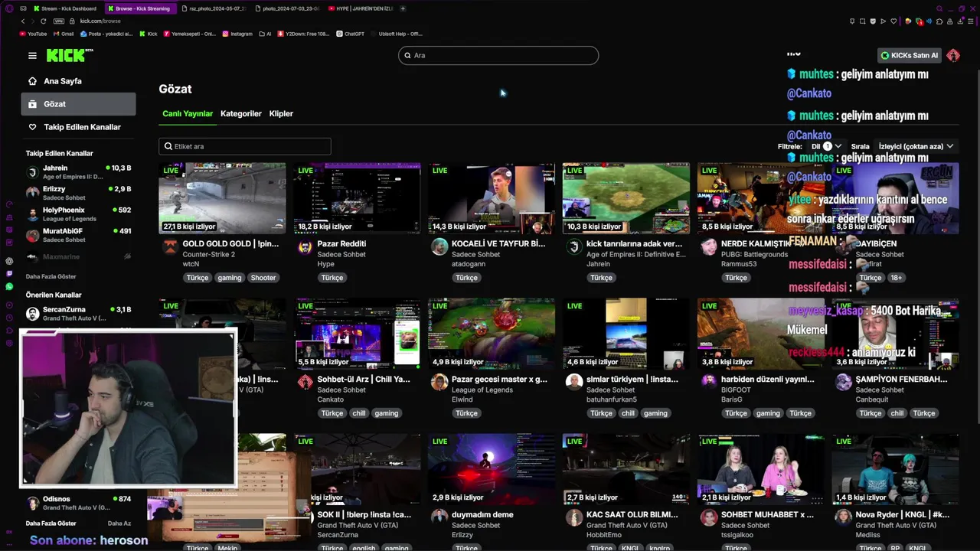Open the Pazar gecesi master League of Legends thumbnail
This screenshot has height=551, width=980.
coord(492,334)
